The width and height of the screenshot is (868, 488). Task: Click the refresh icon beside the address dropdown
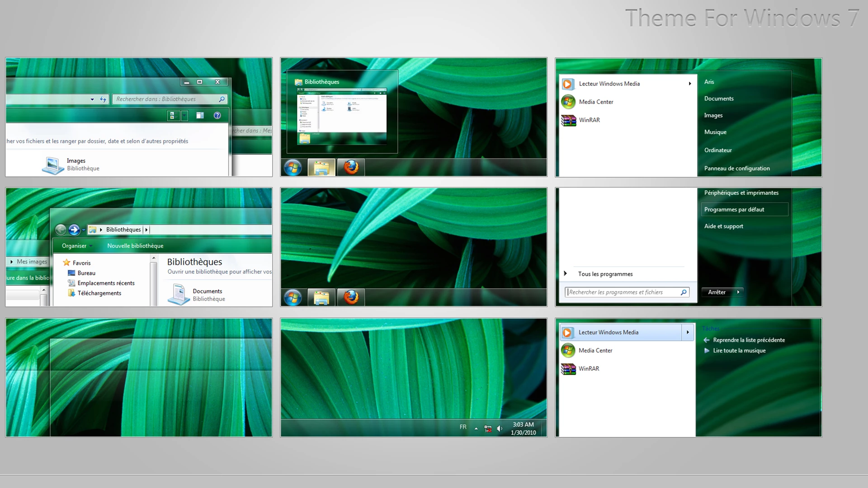pos(103,99)
